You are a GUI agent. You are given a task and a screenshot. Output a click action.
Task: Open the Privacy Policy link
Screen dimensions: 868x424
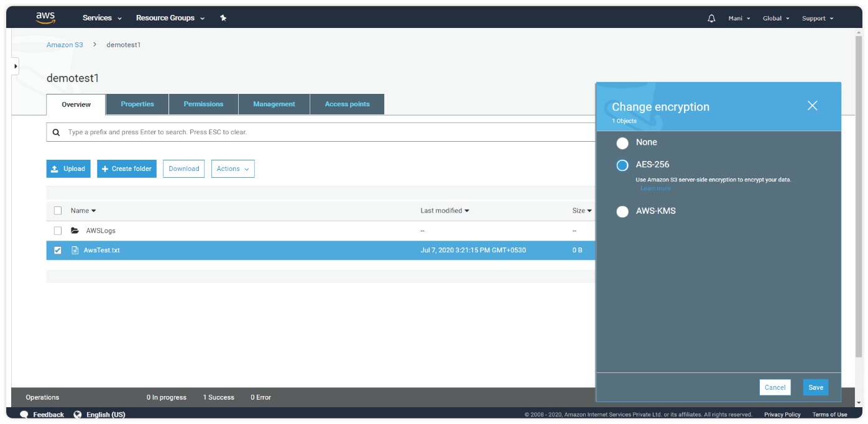[782, 415]
